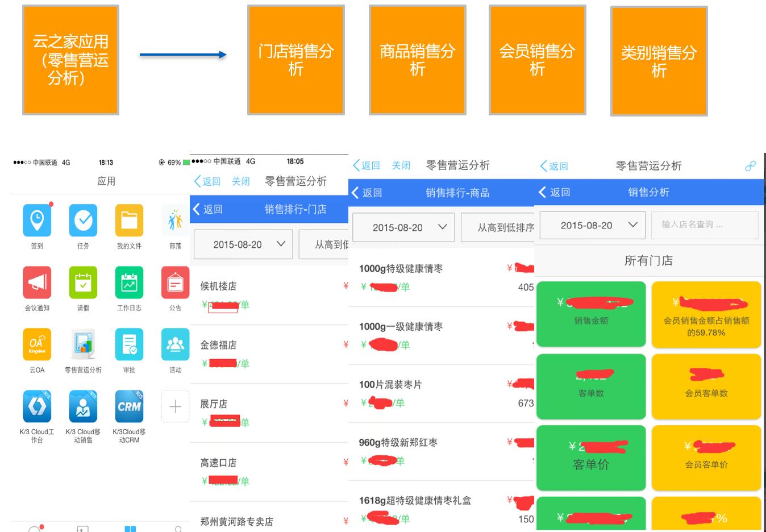This screenshot has height=532, width=766.
Task: Select the 高速口店 store row
Action: (x=269, y=472)
